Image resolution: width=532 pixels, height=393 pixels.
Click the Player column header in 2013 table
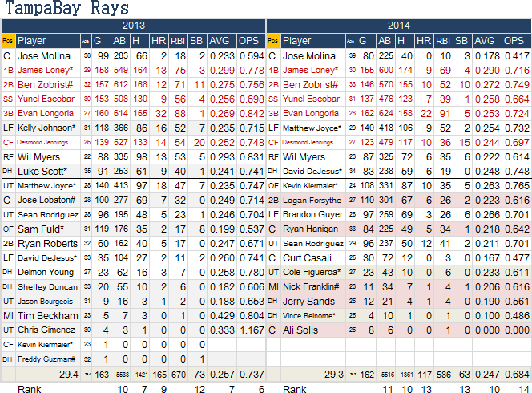tap(32, 41)
